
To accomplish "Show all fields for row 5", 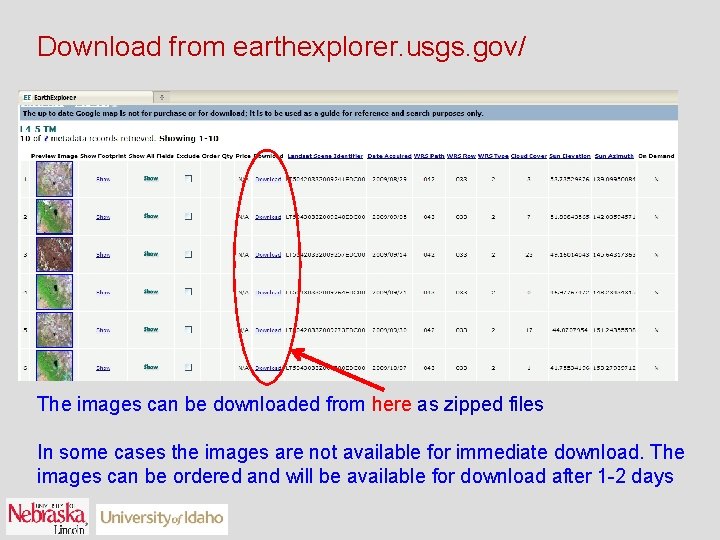I will (151, 329).
